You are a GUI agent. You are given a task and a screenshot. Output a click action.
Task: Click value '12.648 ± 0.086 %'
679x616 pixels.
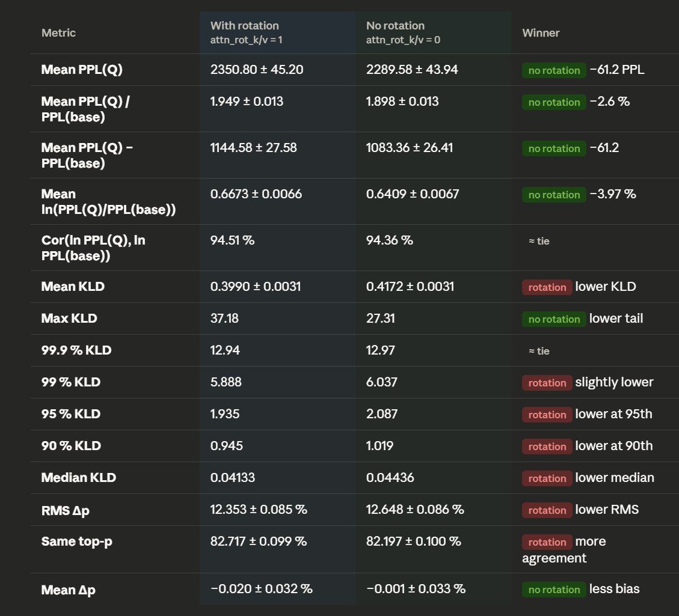[x=416, y=510]
